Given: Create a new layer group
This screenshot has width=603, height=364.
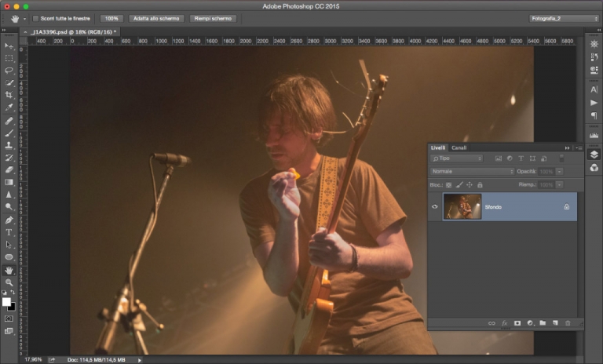Looking at the screenshot, I should coord(543,323).
